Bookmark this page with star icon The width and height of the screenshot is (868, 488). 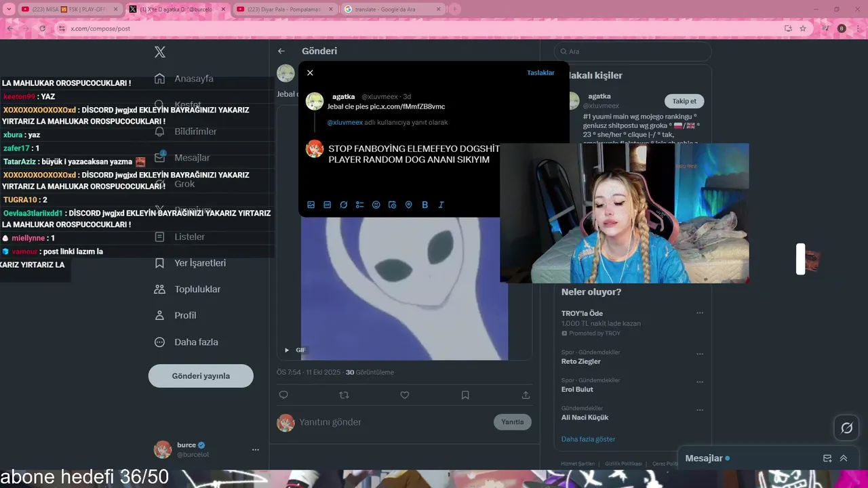coord(803,28)
